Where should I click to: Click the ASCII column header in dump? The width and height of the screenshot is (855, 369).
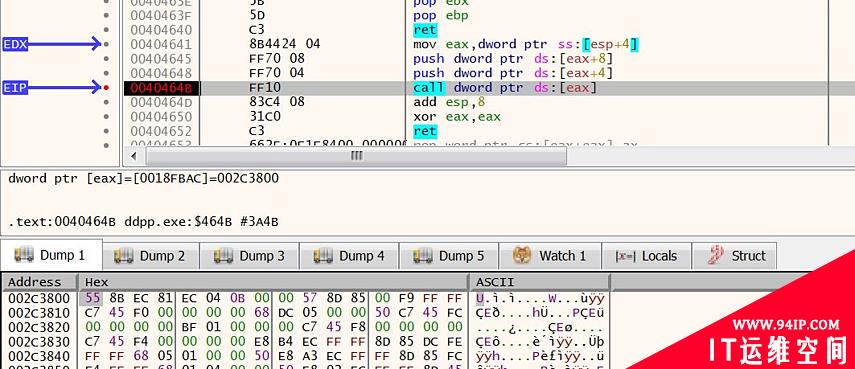(539, 282)
